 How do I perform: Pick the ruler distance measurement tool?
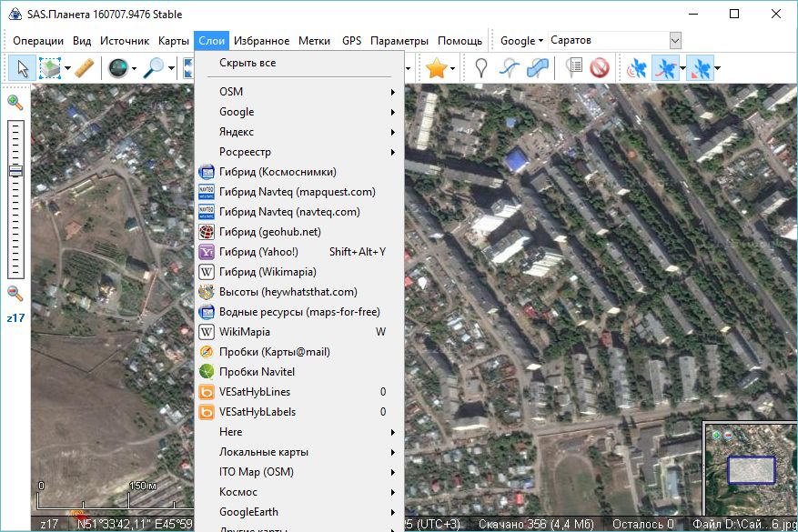point(85,68)
